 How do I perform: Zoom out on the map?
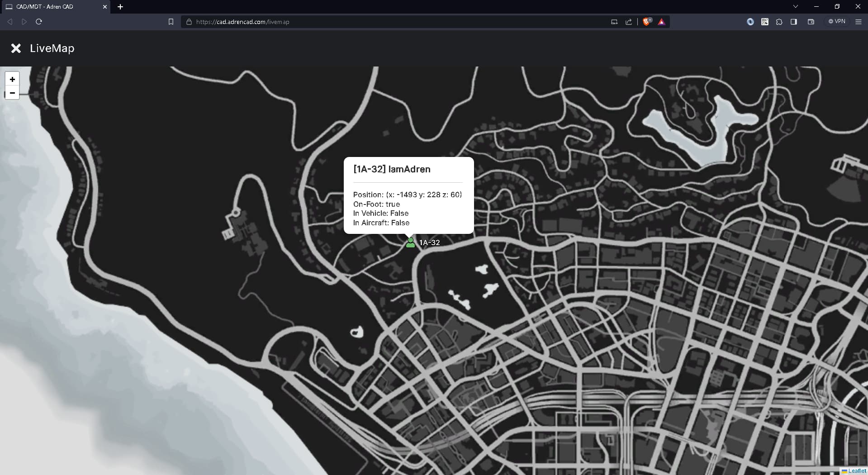12,93
